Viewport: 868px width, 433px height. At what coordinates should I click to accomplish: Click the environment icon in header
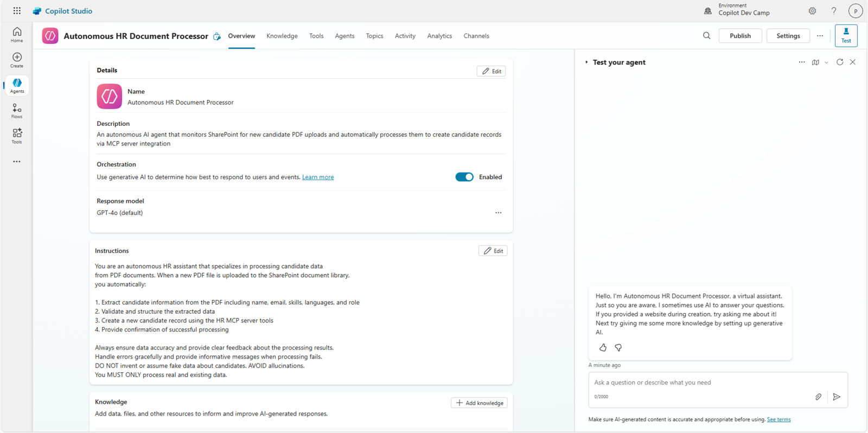click(708, 11)
